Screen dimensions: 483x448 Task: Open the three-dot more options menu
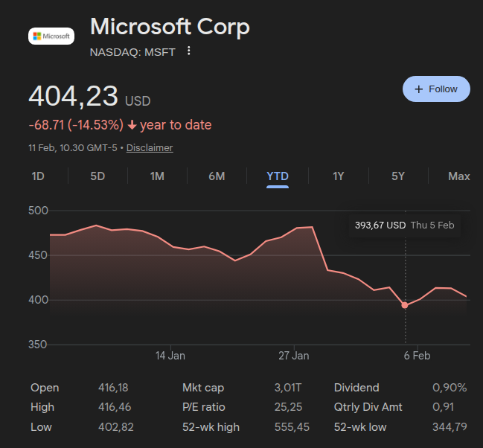tap(189, 51)
